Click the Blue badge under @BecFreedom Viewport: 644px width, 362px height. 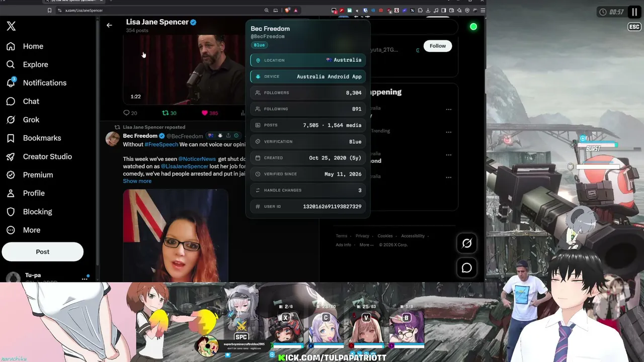click(x=259, y=45)
